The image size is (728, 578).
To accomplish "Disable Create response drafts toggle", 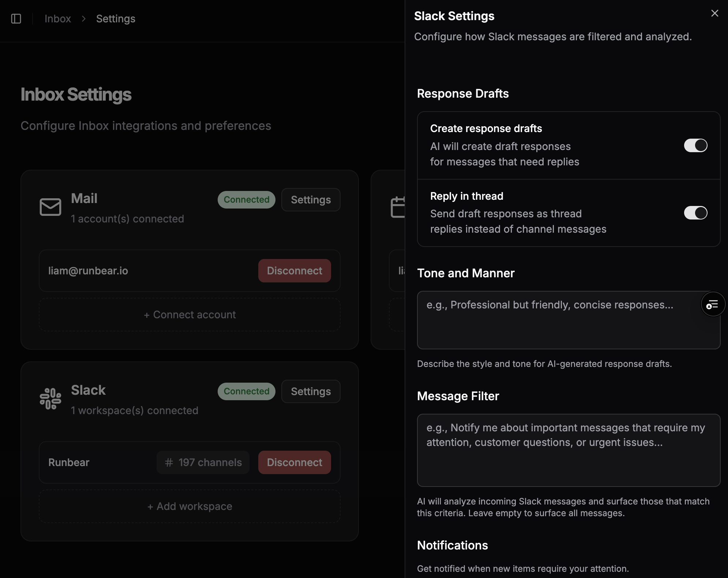I will (695, 145).
